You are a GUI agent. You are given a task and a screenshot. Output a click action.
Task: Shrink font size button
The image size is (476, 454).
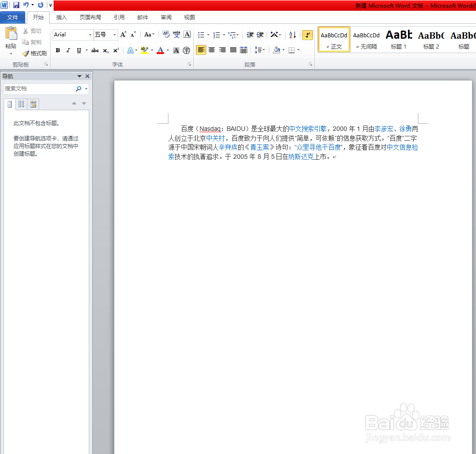[x=133, y=35]
